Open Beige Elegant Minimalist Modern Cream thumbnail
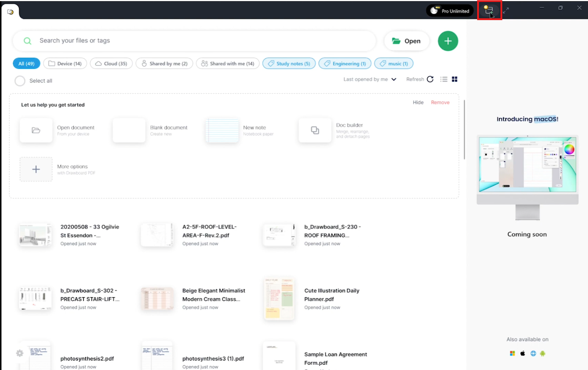The image size is (588, 370). (x=157, y=299)
